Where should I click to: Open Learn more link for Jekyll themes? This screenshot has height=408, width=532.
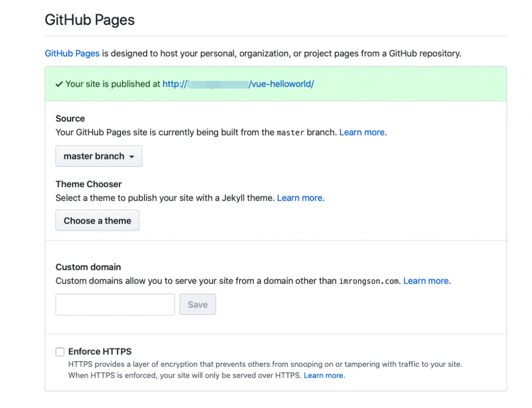(299, 198)
